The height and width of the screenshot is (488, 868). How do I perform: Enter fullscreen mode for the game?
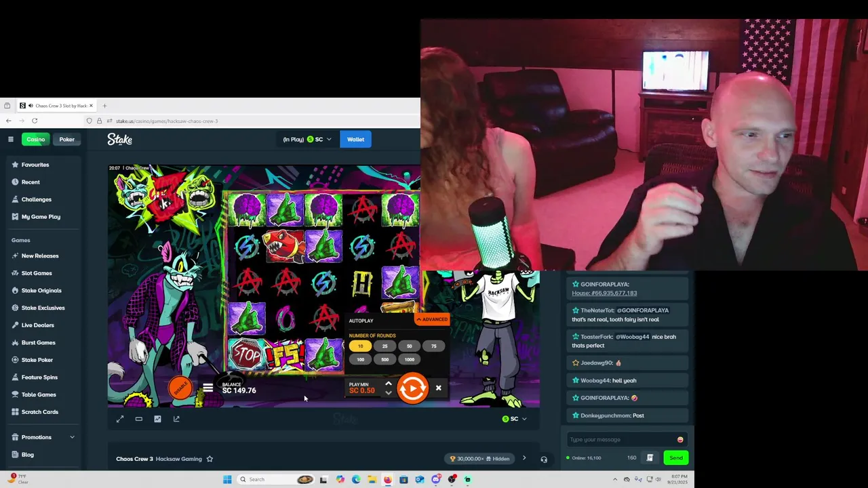120,420
